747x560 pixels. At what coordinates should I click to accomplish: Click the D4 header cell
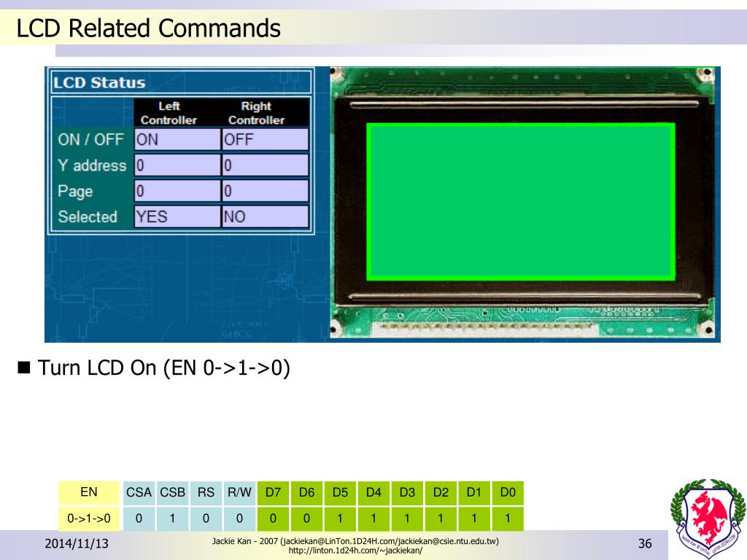click(x=373, y=492)
